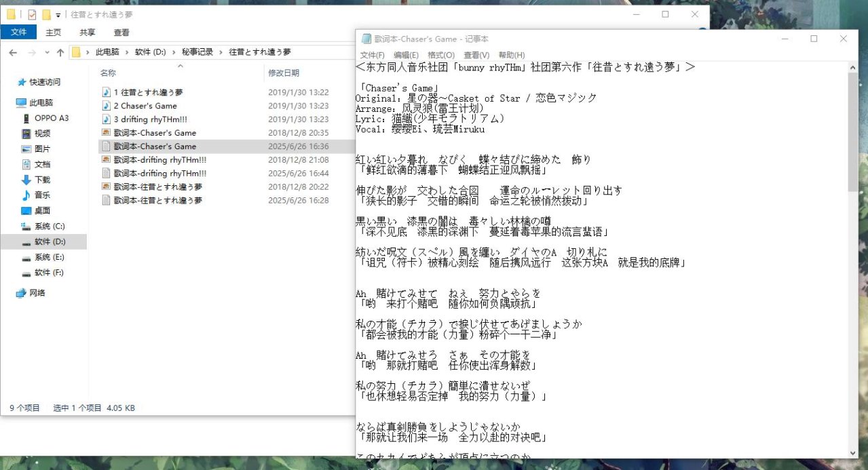Expand the chevron after 此电脑 in address bar
The width and height of the screenshot is (868, 470).
pos(127,52)
